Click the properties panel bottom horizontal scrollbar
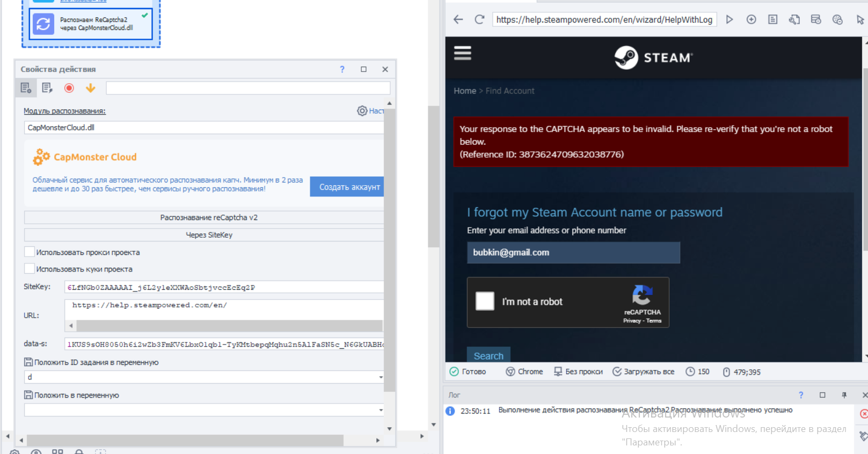Image resolution: width=868 pixels, height=454 pixels. point(185,440)
